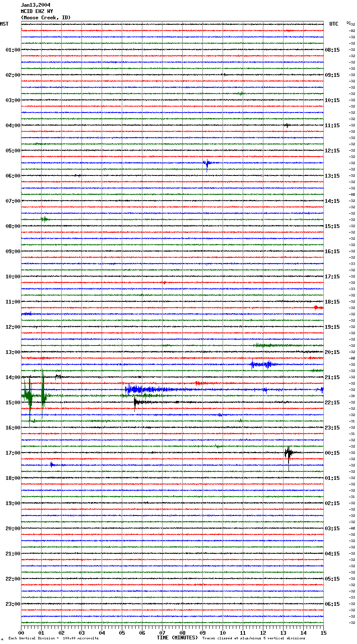Select the 21:00 MST hour label
This screenshot has height=644, width=357.
13,554
